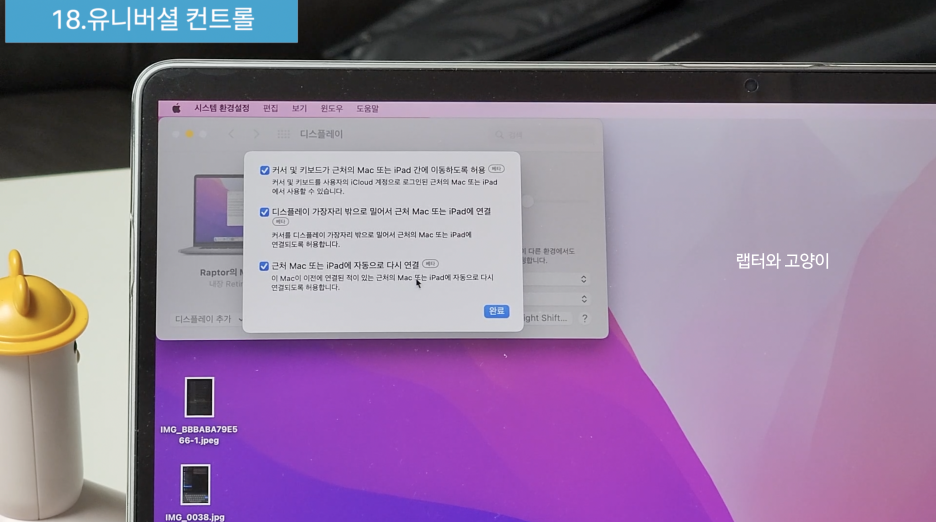The image size is (936, 522).
Task: Click the help question mark button
Action: pyautogui.click(x=584, y=318)
